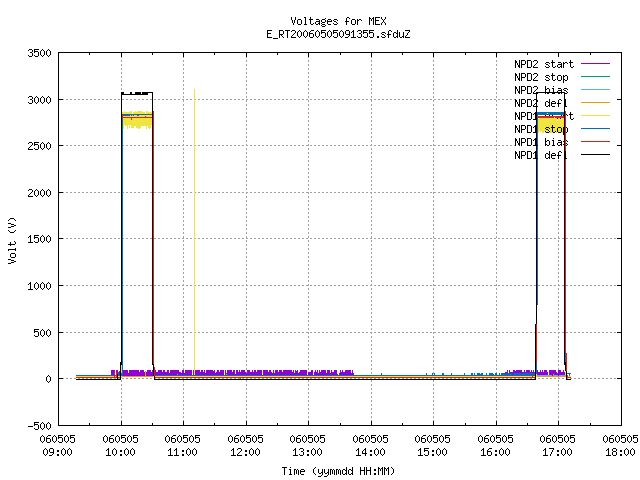Click the 17:00 x-axis time label
The image size is (640, 480).
557,452
